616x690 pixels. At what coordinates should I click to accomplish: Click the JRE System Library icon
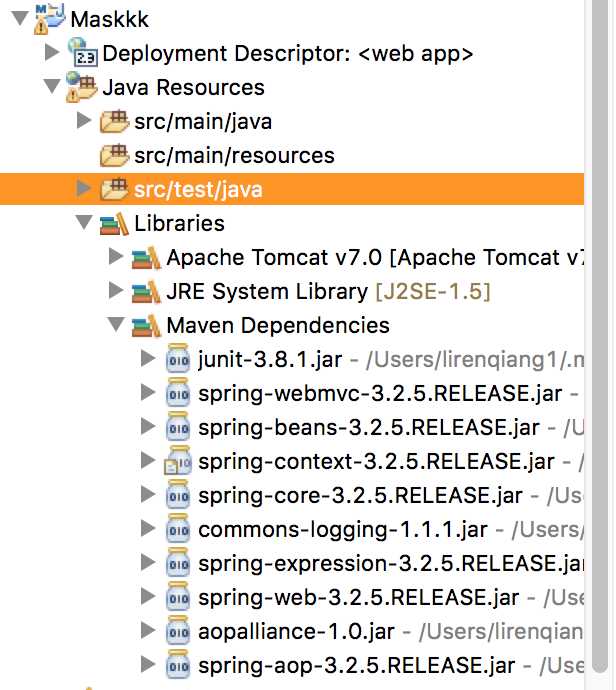[146, 292]
